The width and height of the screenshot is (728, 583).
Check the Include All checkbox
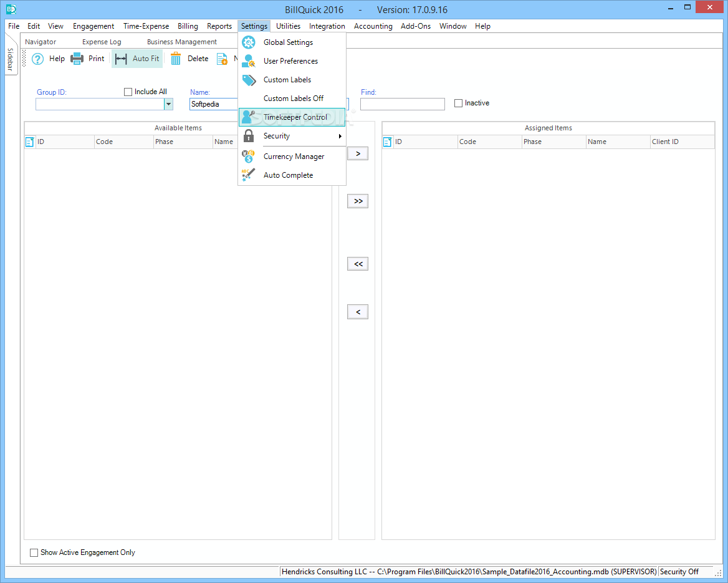point(128,92)
